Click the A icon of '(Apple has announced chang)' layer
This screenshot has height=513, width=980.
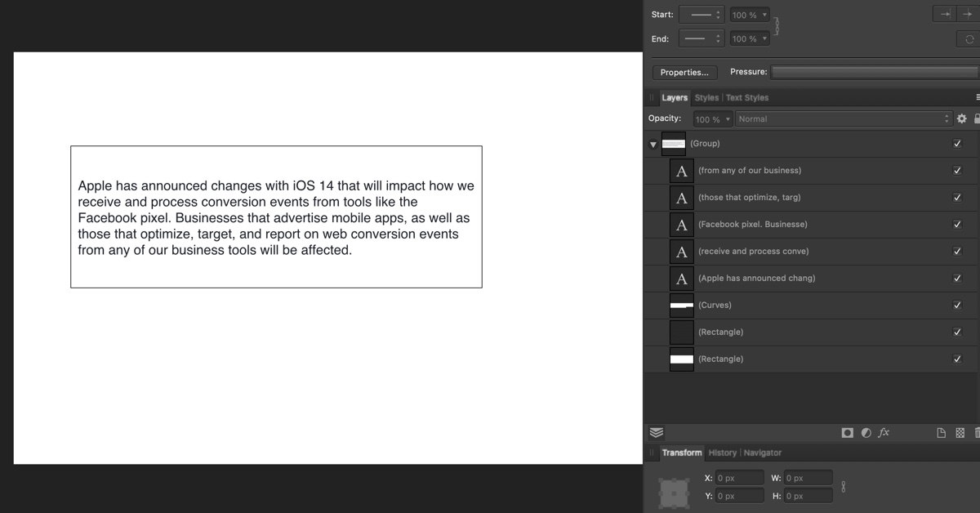(x=682, y=279)
